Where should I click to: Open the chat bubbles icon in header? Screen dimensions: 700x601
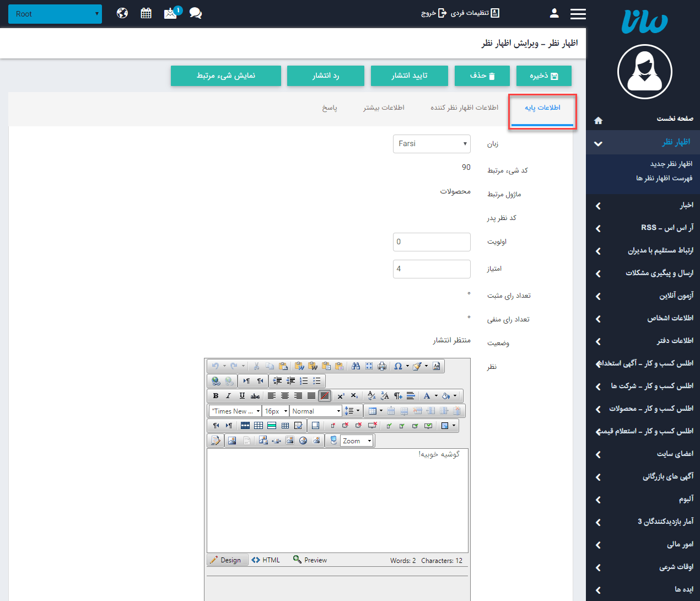195,13
